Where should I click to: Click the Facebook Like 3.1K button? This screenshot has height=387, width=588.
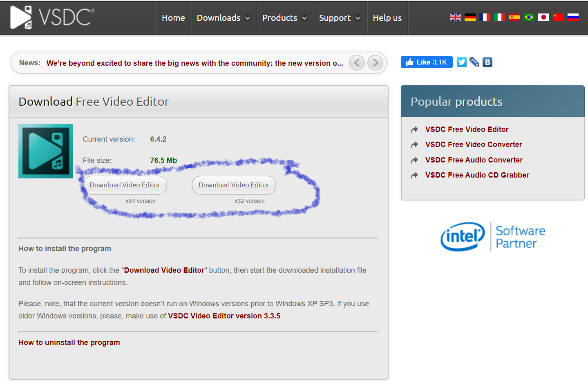426,62
